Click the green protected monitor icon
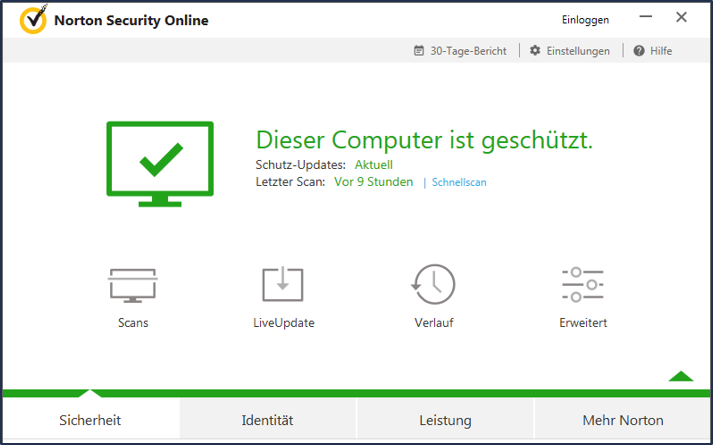The width and height of the screenshot is (713, 445). coord(160,164)
